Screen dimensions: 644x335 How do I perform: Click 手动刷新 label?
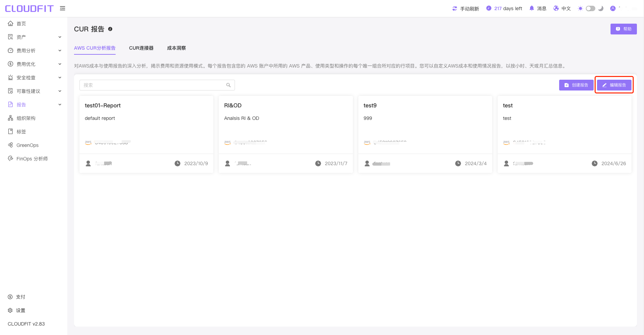pos(470,9)
